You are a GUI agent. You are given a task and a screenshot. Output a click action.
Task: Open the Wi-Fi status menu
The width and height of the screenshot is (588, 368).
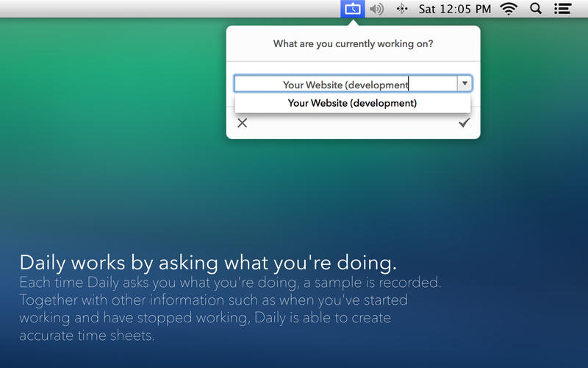click(x=508, y=9)
